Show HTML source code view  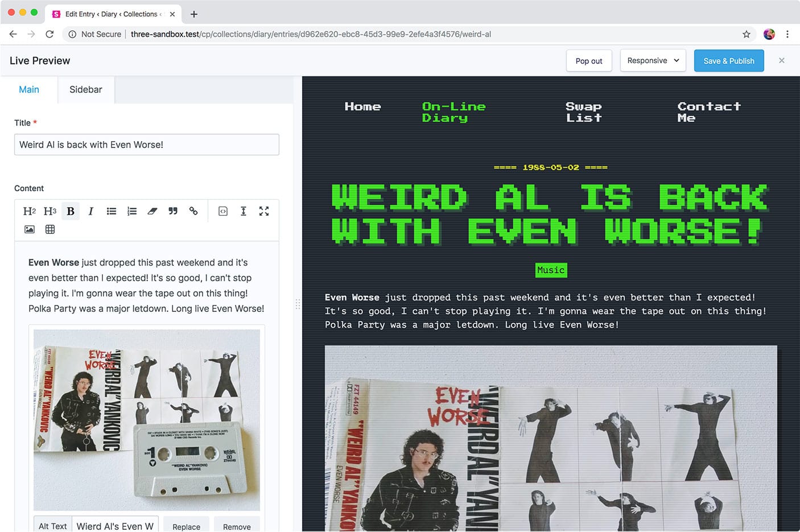coord(223,211)
